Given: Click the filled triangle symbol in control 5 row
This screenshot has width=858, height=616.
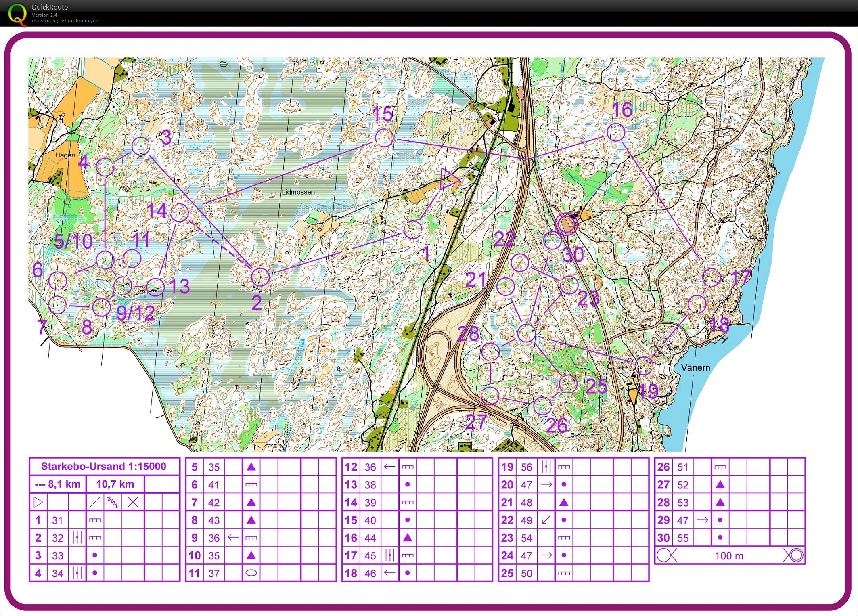Looking at the screenshot, I should [x=251, y=467].
